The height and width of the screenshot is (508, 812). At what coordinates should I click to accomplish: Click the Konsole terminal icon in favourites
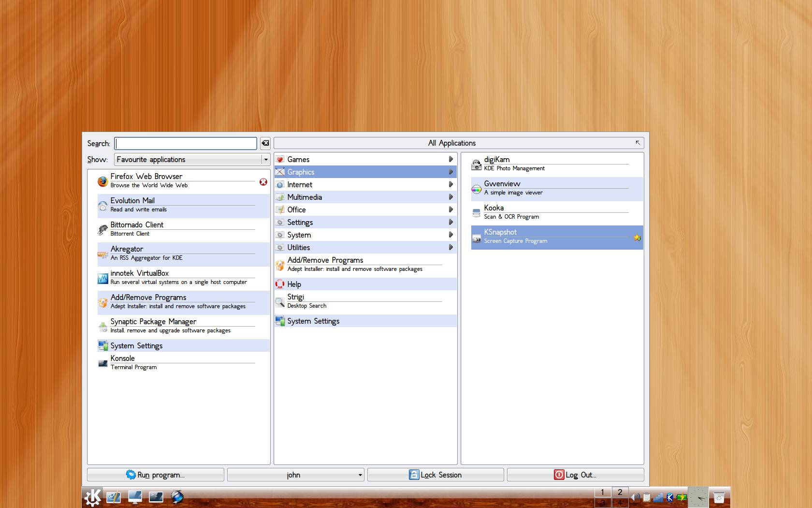pos(103,363)
